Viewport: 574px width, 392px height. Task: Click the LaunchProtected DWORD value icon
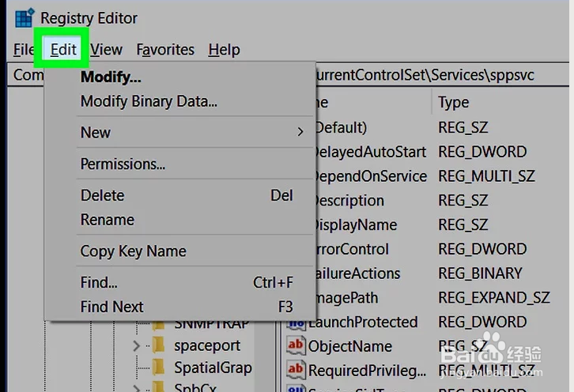pyautogui.click(x=296, y=322)
